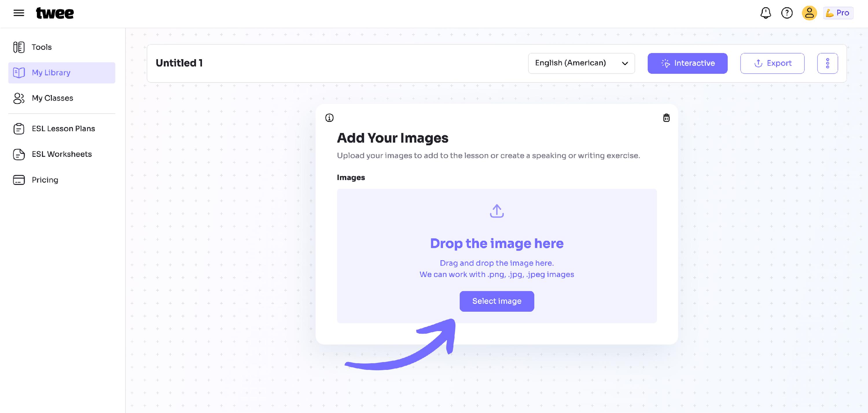Viewport: 868px width, 413px height.
Task: Click the Pricing card icon
Action: click(x=19, y=180)
